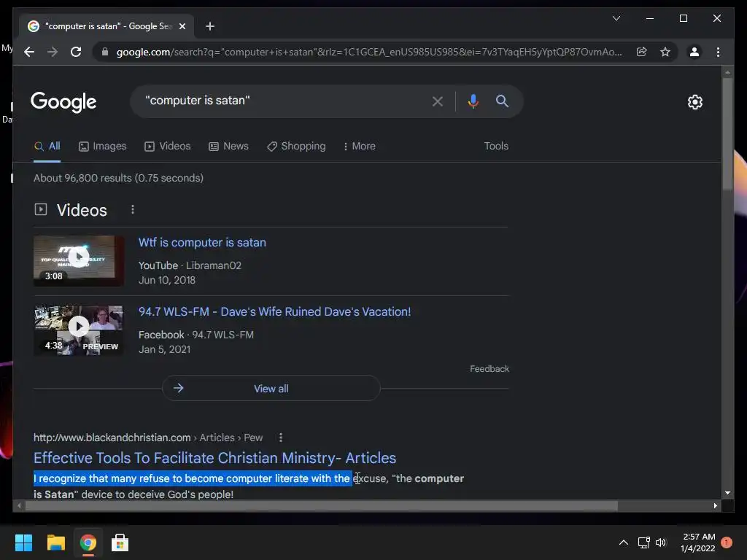Open the Windows Start menu
The image size is (747, 560).
pyautogui.click(x=23, y=542)
